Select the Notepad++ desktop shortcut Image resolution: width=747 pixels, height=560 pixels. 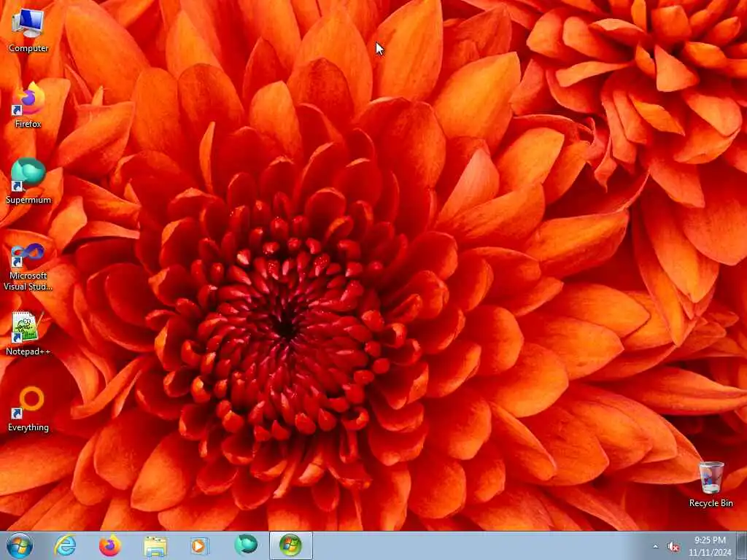[x=28, y=333]
